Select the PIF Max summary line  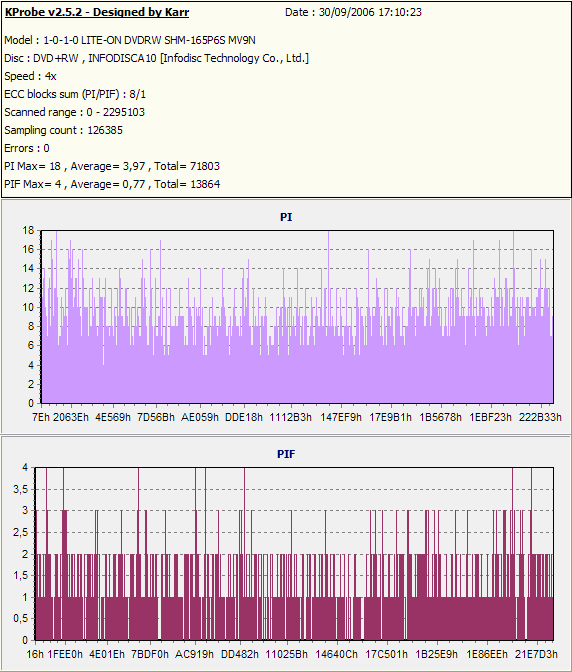click(x=112, y=184)
